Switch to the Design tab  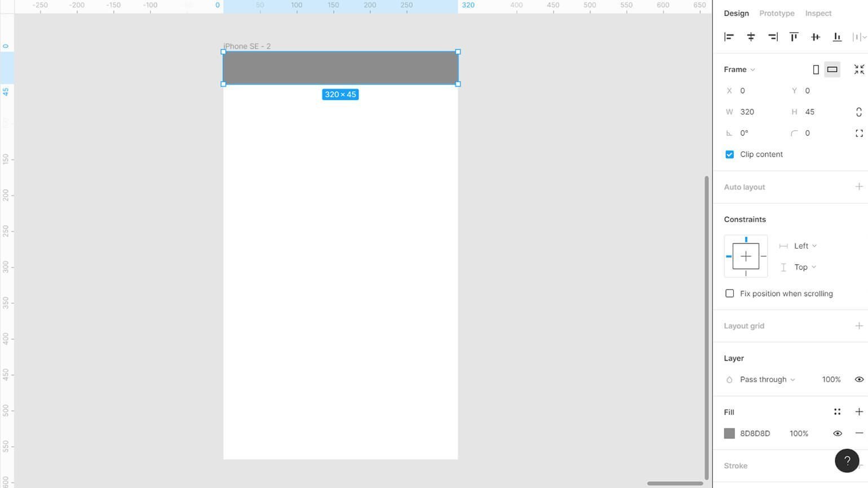[x=736, y=14]
